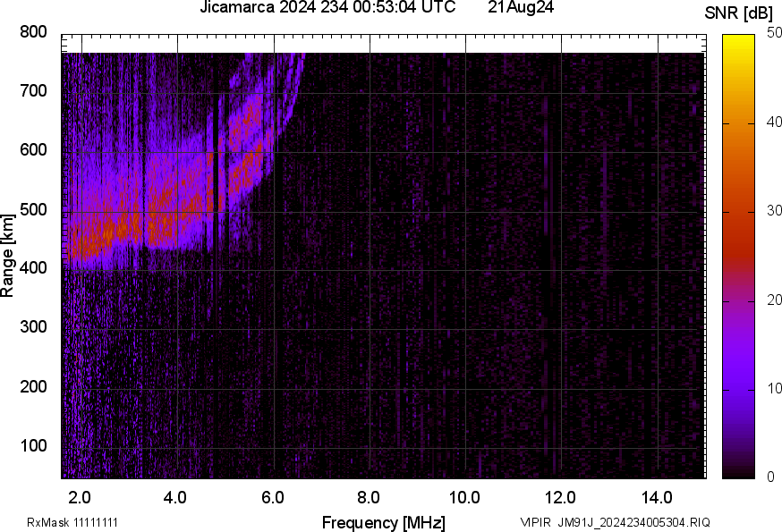This screenshot has width=782, height=532.
Task: Click the range tick label '800'
Action: tap(33, 32)
